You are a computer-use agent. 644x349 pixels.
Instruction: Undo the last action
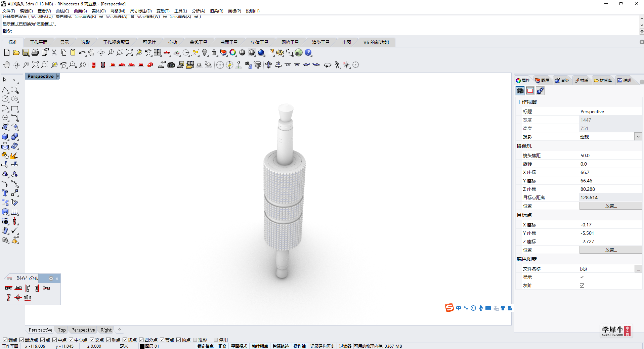tap(82, 52)
